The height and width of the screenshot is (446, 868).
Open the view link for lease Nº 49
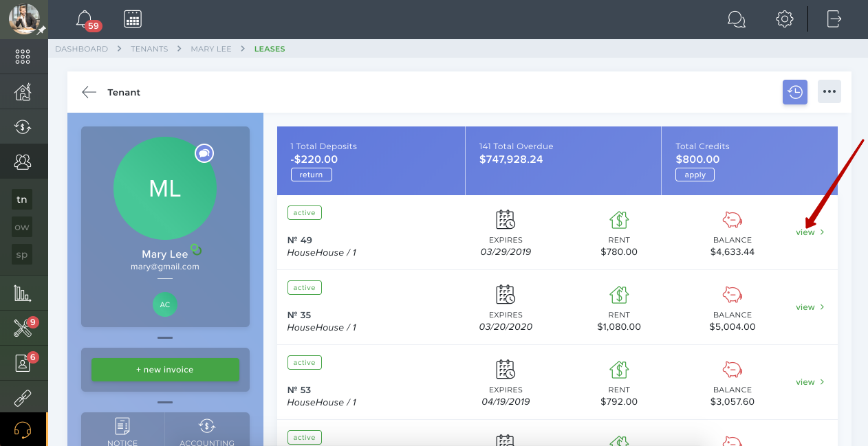click(810, 232)
